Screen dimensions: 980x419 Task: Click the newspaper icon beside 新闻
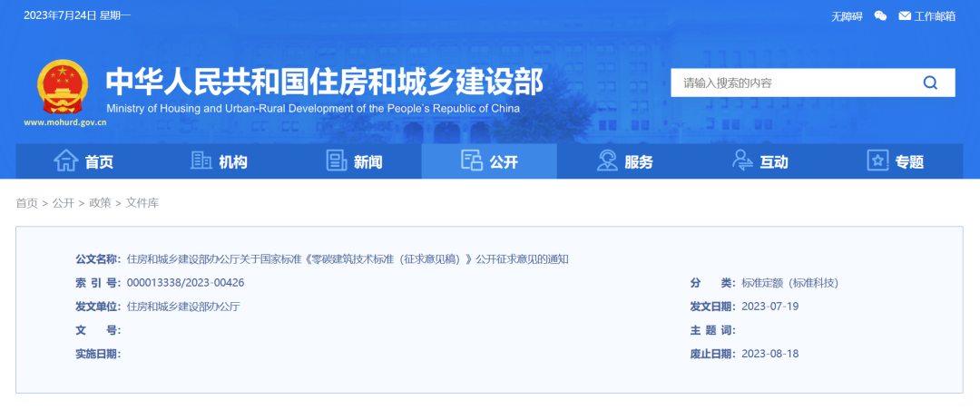(337, 161)
